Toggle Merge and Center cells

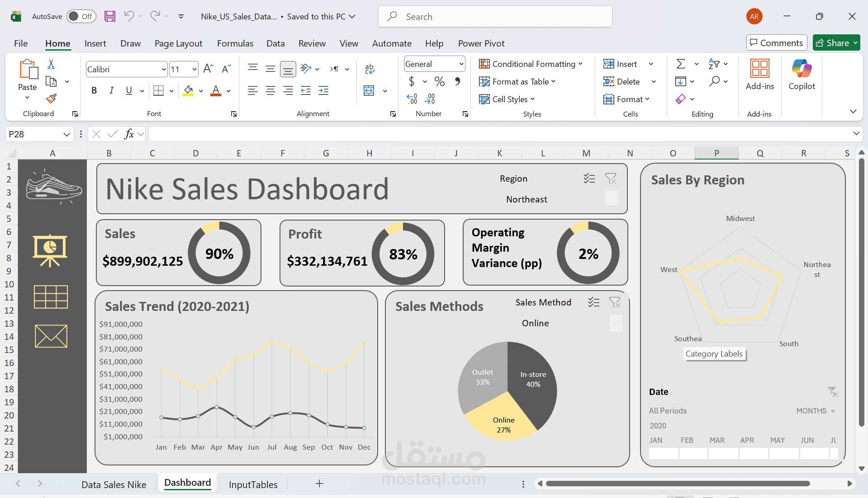pos(369,90)
